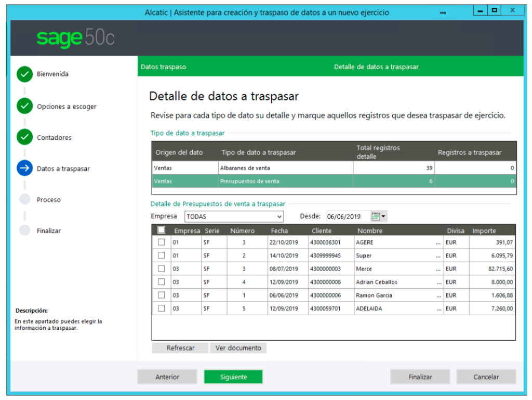
Task: Check the Super budget row checkbox
Action: click(162, 255)
